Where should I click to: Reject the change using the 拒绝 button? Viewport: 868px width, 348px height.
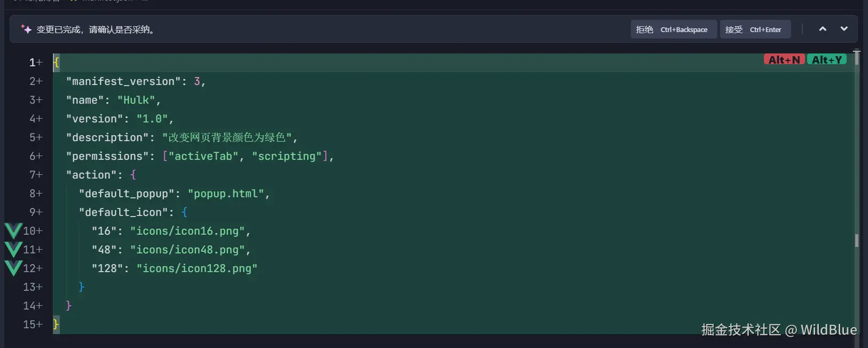[673, 29]
